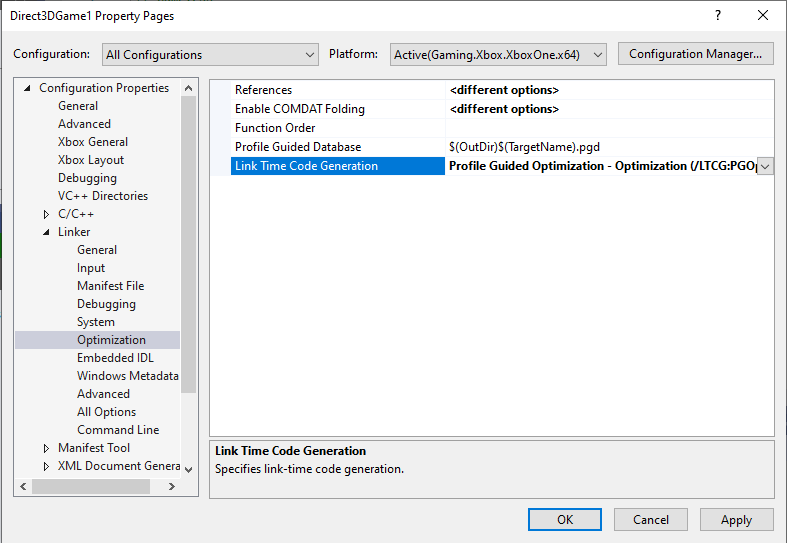The width and height of the screenshot is (787, 543).
Task: Close the Property Pages dialog
Action: 763,16
